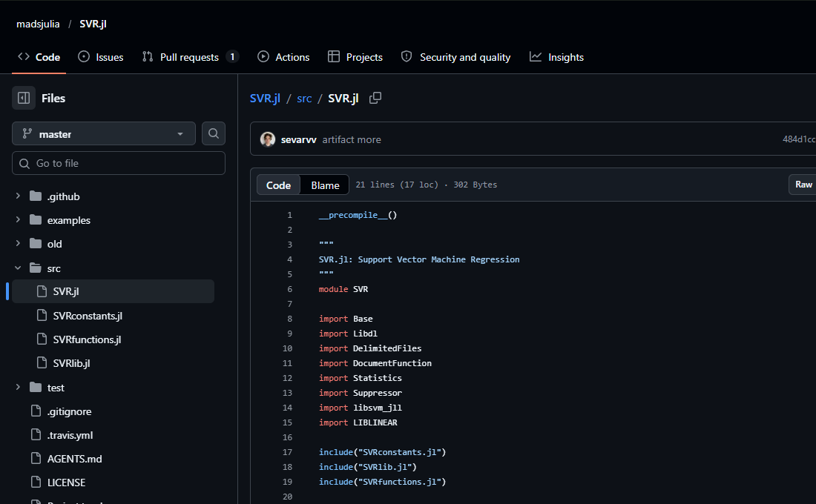
Task: Open the Issues tab
Action: 100,57
